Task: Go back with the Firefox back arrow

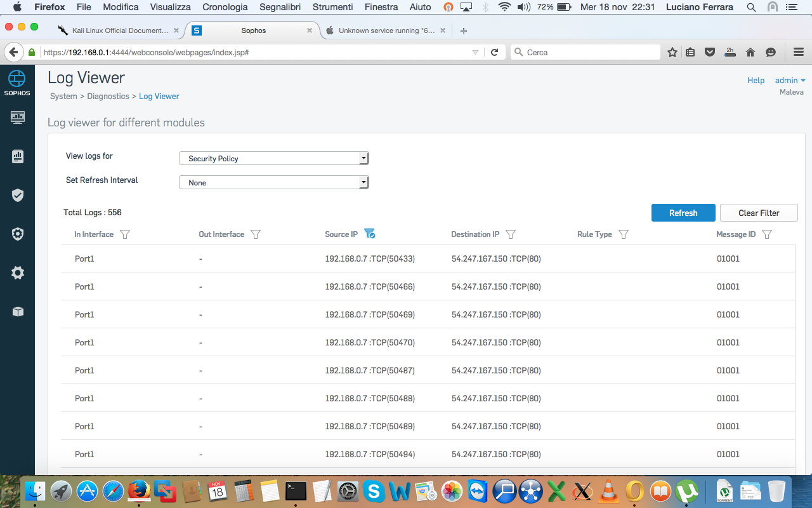Action: click(x=13, y=52)
